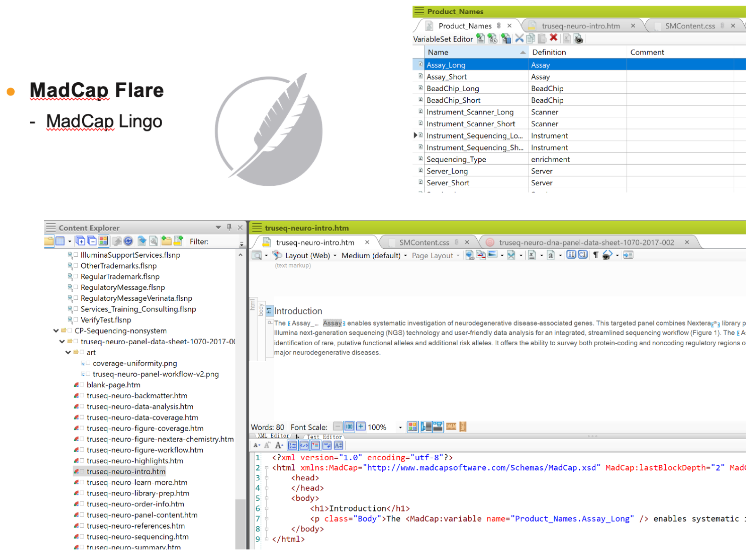
Task: Switch to SMContent.css tab in lower editor
Action: [x=424, y=243]
